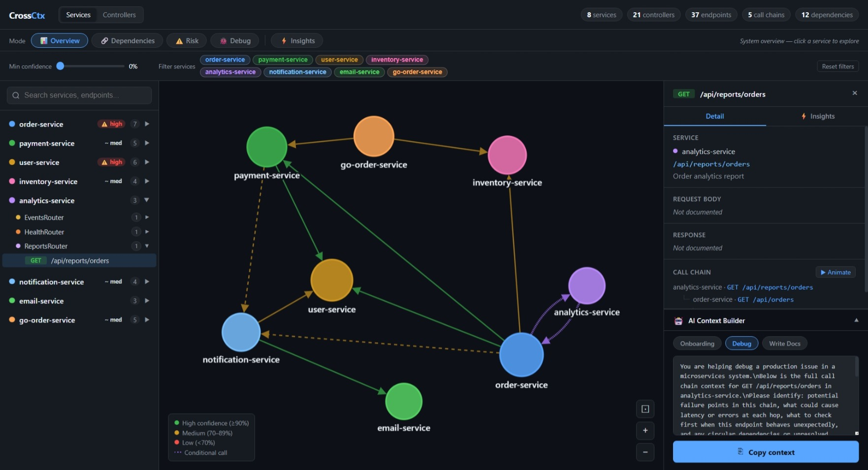Select the order-service node in graph

pos(521,355)
